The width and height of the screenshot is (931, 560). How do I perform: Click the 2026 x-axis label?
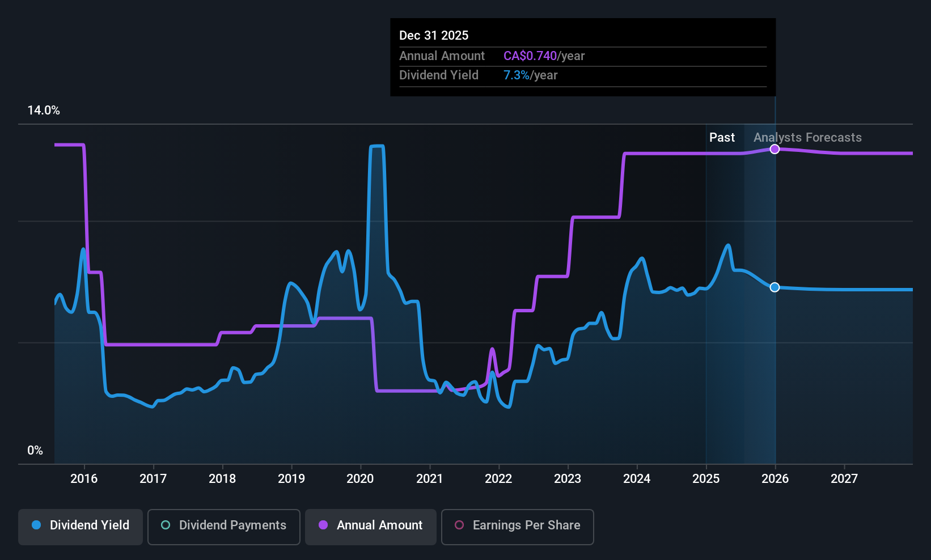(775, 479)
